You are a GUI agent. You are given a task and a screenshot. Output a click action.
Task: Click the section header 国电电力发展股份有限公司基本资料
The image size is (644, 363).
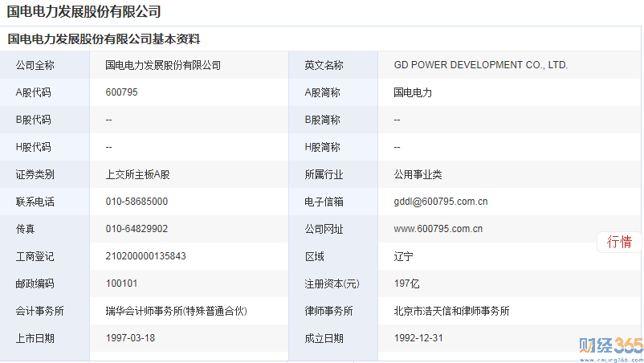coord(104,39)
